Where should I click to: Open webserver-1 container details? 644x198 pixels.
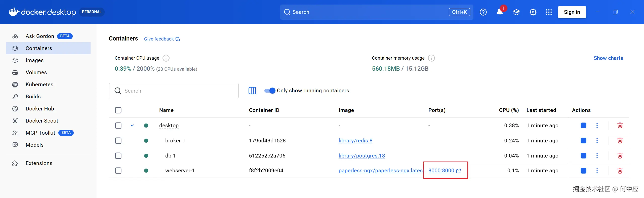click(x=180, y=171)
